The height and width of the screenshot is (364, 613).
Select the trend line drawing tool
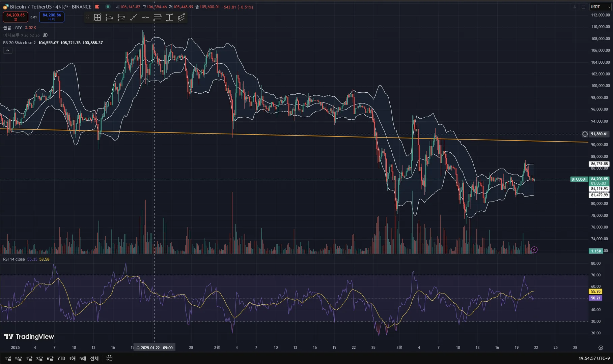coord(133,18)
